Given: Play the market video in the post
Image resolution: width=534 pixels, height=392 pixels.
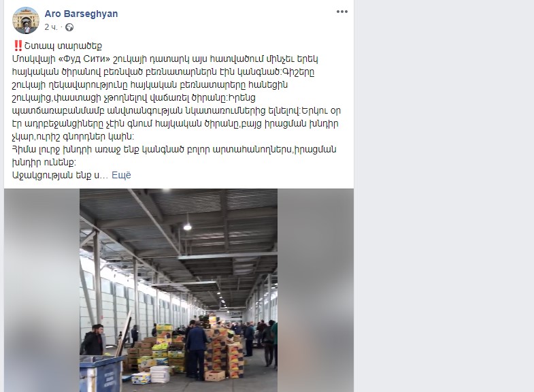Looking at the screenshot, I should point(178,290).
